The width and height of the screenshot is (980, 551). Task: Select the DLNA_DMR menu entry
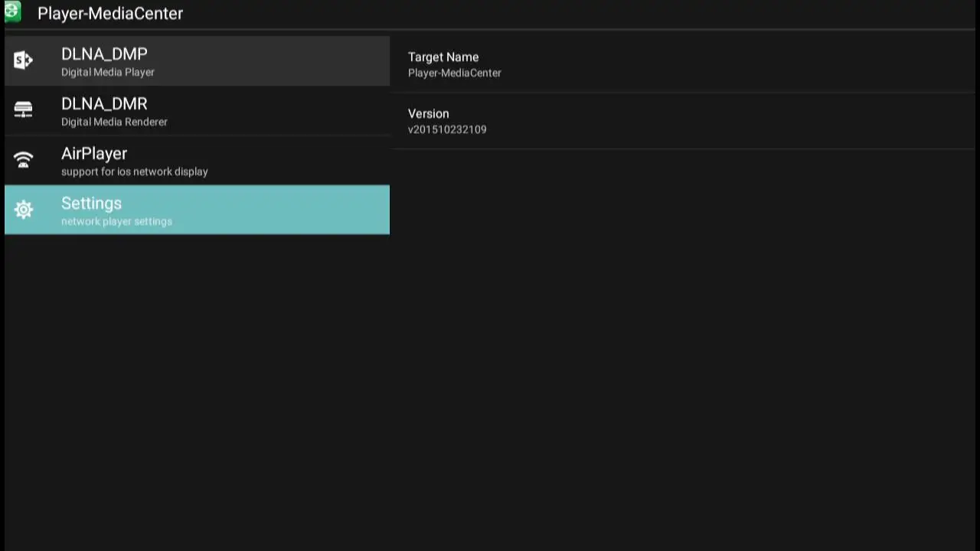197,111
